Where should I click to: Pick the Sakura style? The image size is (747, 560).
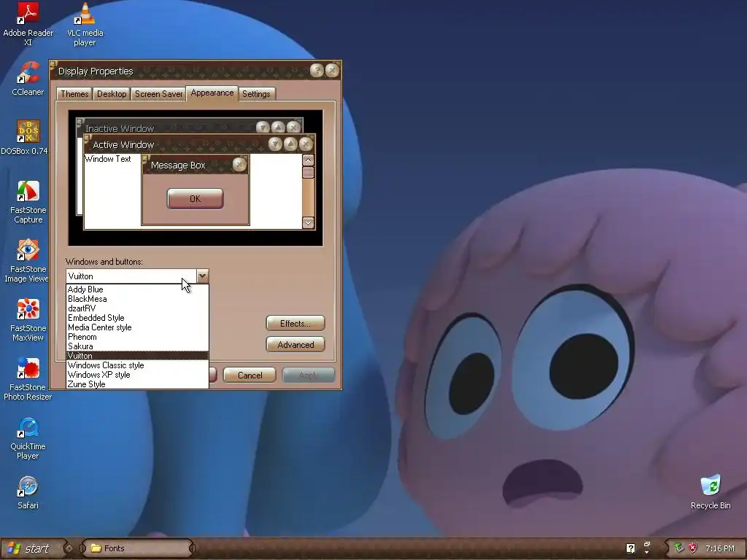tap(137, 346)
